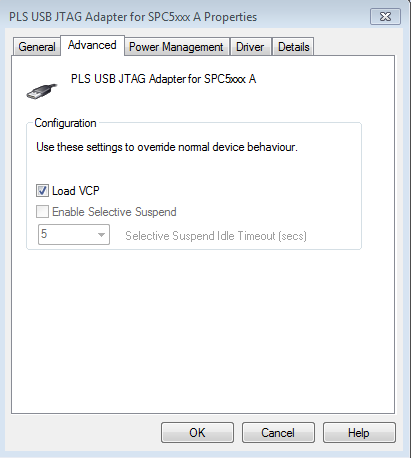
Task: Click the device name heading beside the icon
Action: click(x=163, y=79)
